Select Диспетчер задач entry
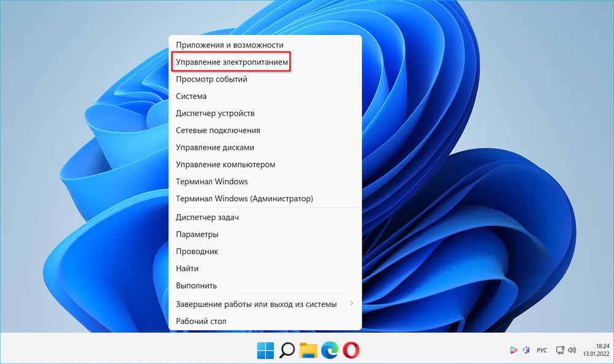The width and height of the screenshot is (614, 364). [207, 217]
